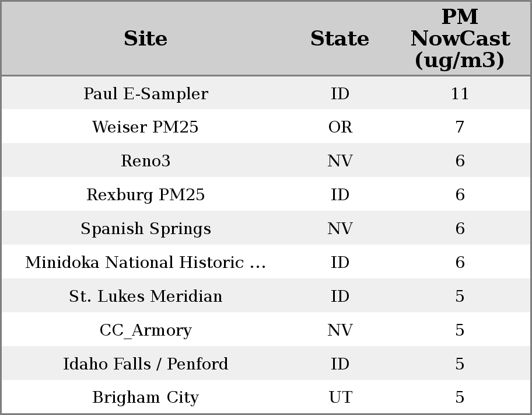Click the Site column header

[x=145, y=39]
